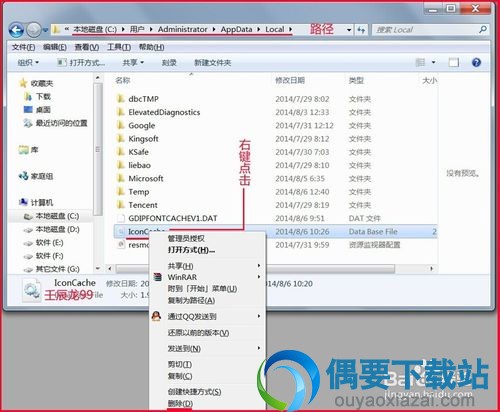This screenshot has height=412, width=500.
Task: Open the 帮助(H) menu
Action: tap(151, 47)
